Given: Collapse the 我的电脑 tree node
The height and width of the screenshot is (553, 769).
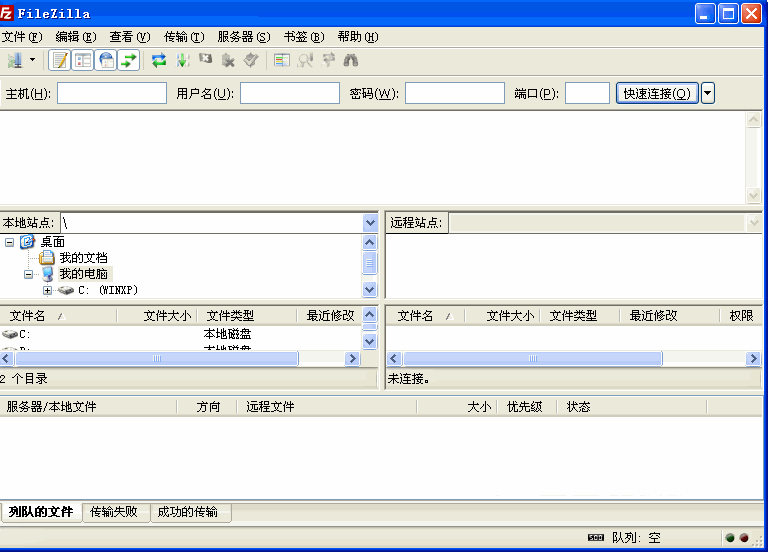Looking at the screenshot, I should tap(28, 275).
